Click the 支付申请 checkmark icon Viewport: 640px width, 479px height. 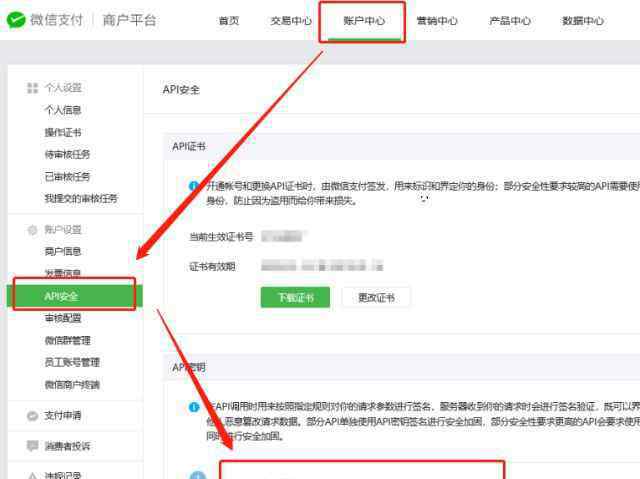[32, 415]
